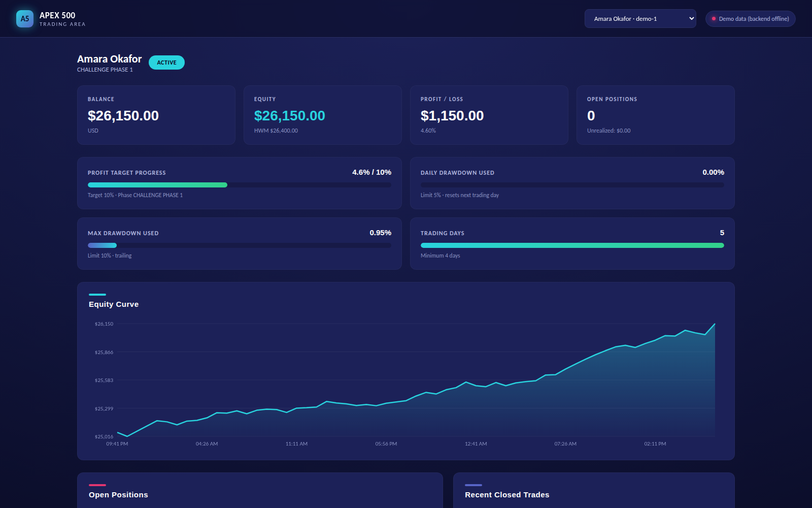The width and height of the screenshot is (812, 508).
Task: Click the ACTIVE status badge
Action: [x=166, y=62]
